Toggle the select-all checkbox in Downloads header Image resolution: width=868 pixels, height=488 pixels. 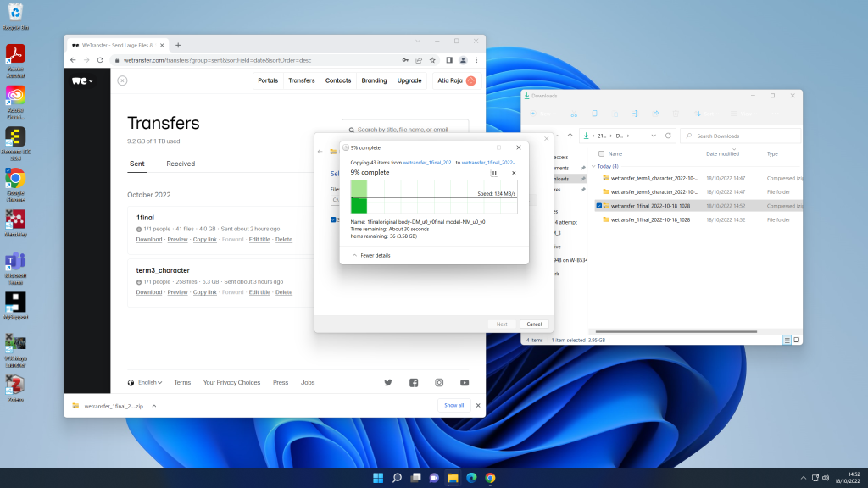pyautogui.click(x=601, y=154)
